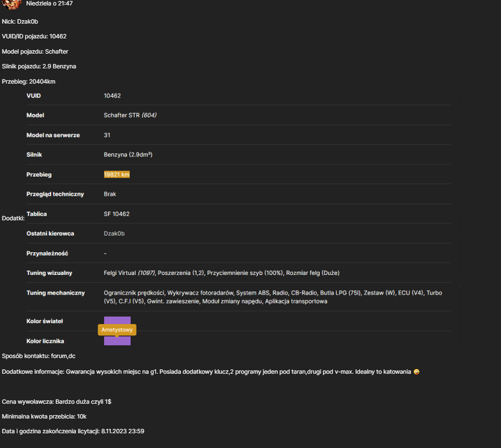Click the 'Przegląd techniczny' label
The image size is (501, 448).
click(55, 194)
